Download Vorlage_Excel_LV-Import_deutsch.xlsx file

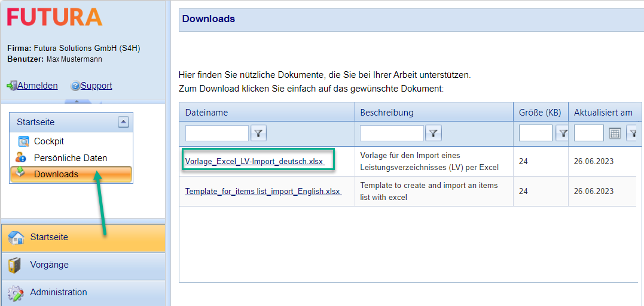(254, 162)
